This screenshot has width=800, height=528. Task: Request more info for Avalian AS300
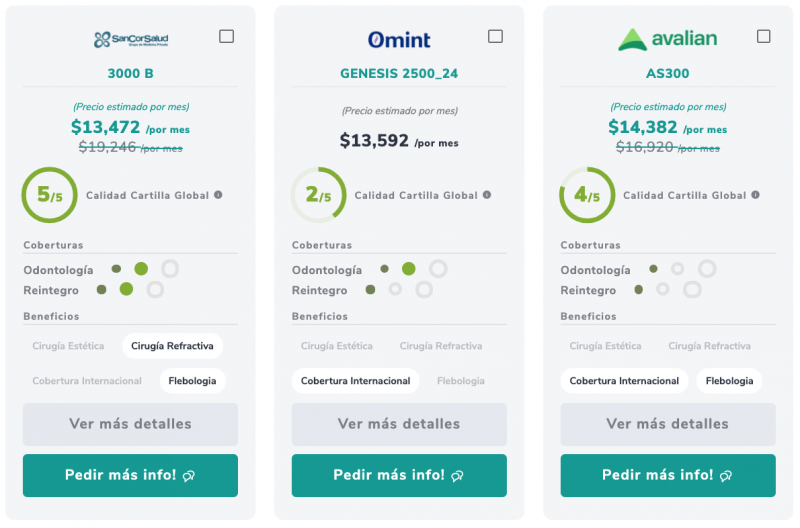667,475
